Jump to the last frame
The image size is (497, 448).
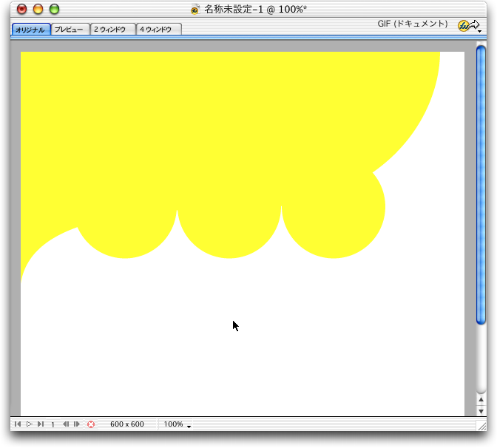[x=41, y=424]
